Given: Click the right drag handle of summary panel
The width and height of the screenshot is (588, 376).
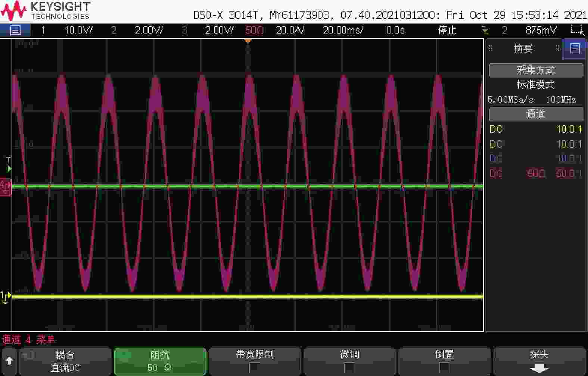Looking at the screenshot, I should (x=557, y=48).
